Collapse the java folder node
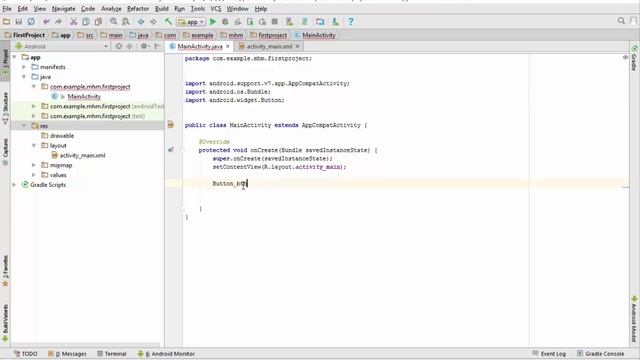This screenshot has width=640, height=360. [x=24, y=77]
